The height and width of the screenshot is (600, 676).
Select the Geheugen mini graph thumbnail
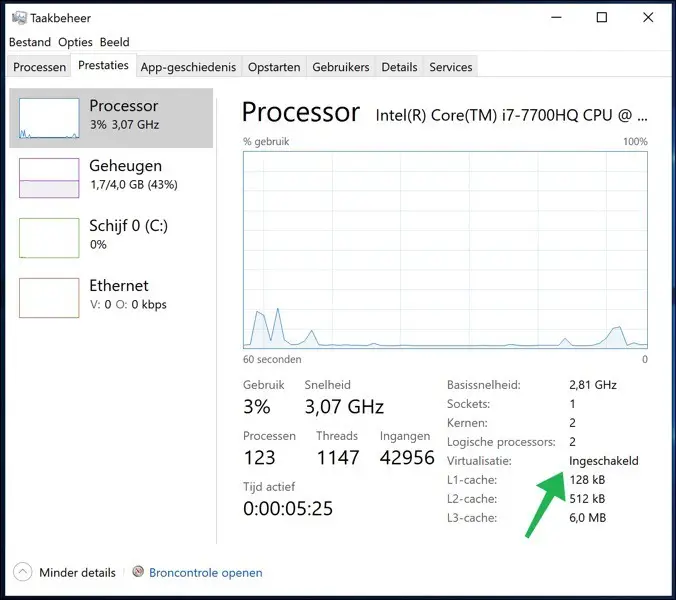[x=49, y=178]
